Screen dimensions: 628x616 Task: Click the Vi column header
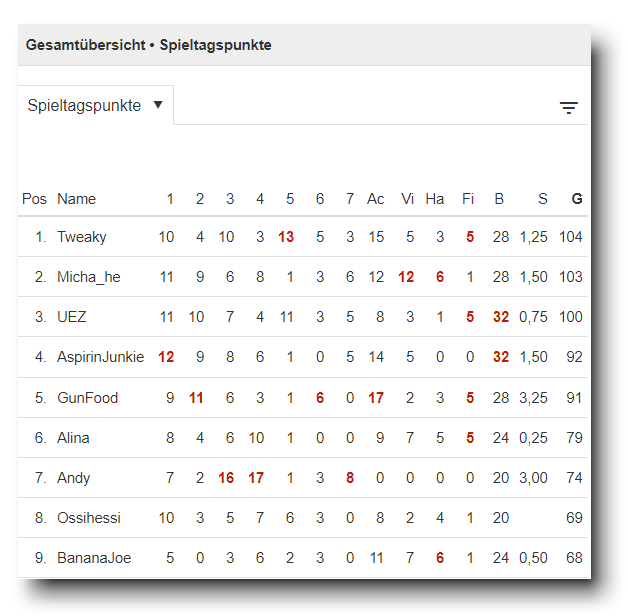point(408,199)
